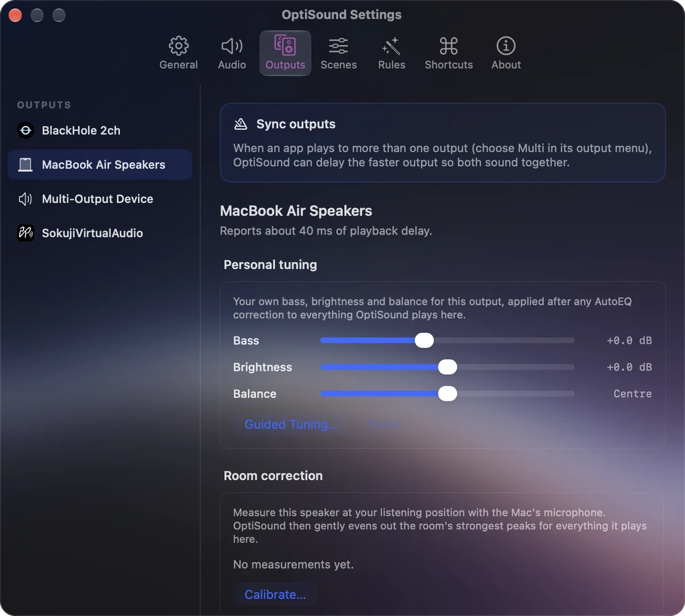Show the About tab
Viewport: 685px width, 616px height.
[506, 53]
